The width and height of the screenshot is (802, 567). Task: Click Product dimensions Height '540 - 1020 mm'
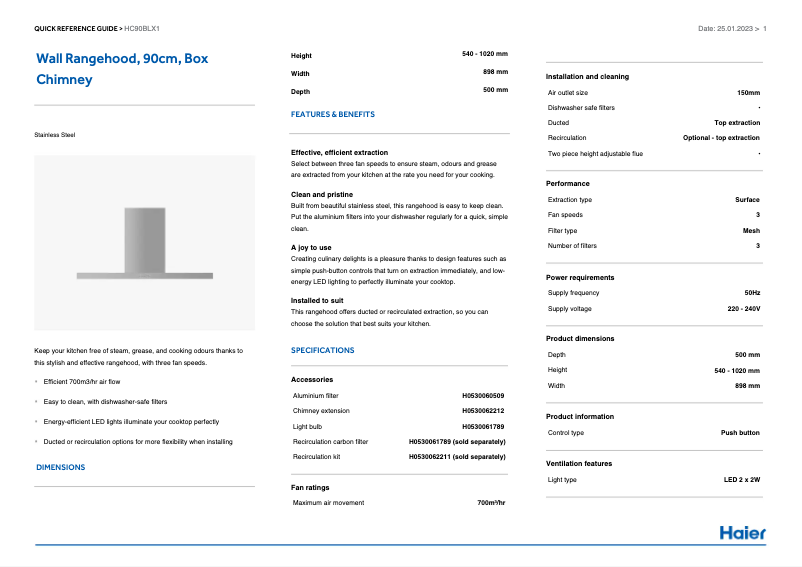point(737,371)
